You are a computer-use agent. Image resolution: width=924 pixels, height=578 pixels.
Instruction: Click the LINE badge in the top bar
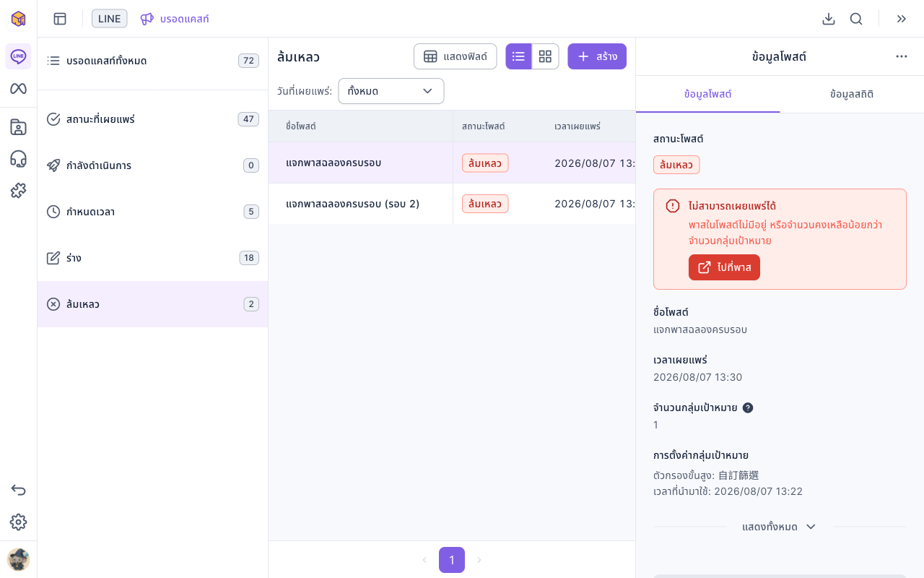pos(110,19)
